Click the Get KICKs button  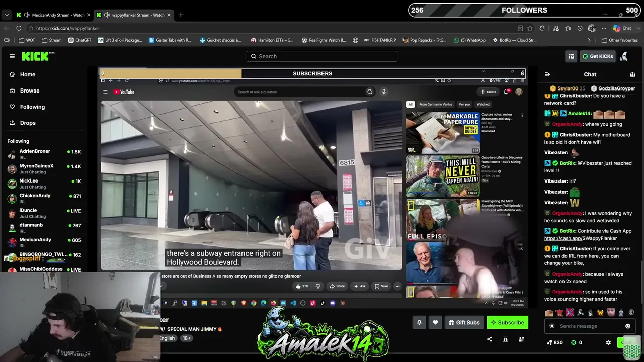[x=598, y=56]
